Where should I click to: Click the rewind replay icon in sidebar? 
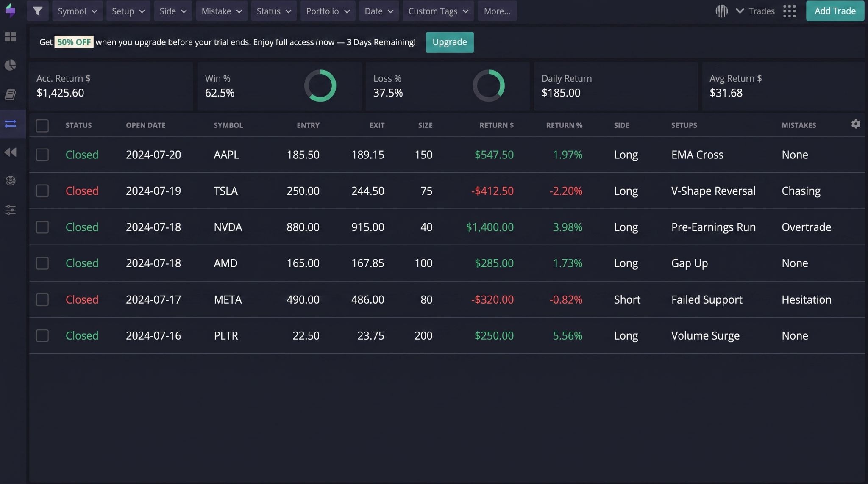point(11,152)
